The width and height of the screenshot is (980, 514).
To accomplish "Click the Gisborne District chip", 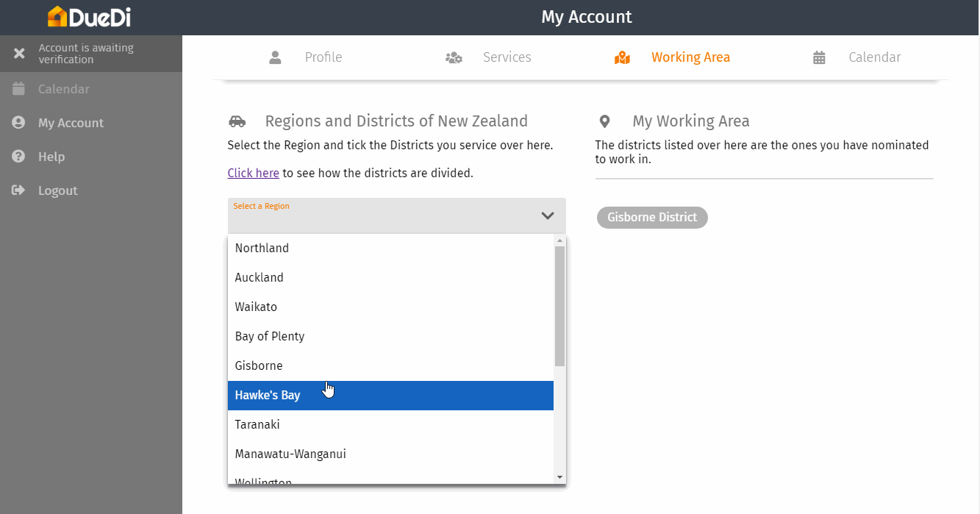I will pos(652,218).
